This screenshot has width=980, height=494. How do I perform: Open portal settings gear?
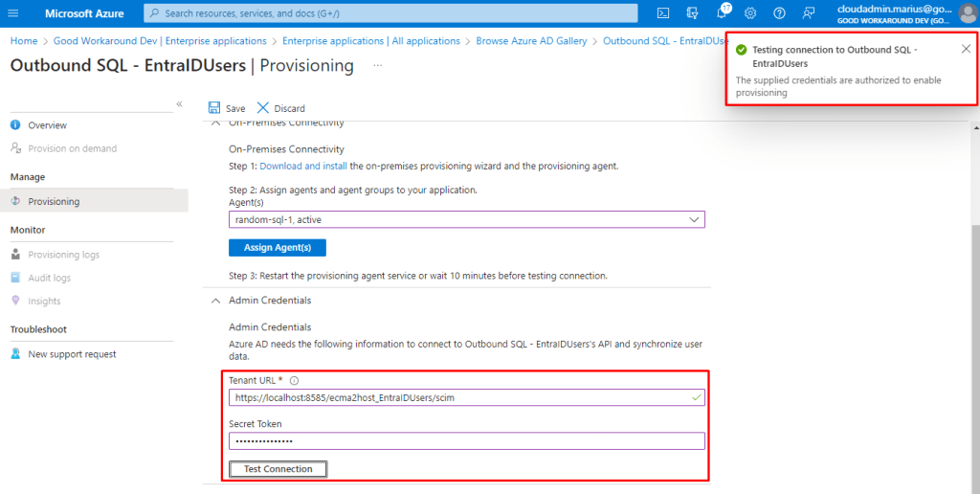click(750, 13)
